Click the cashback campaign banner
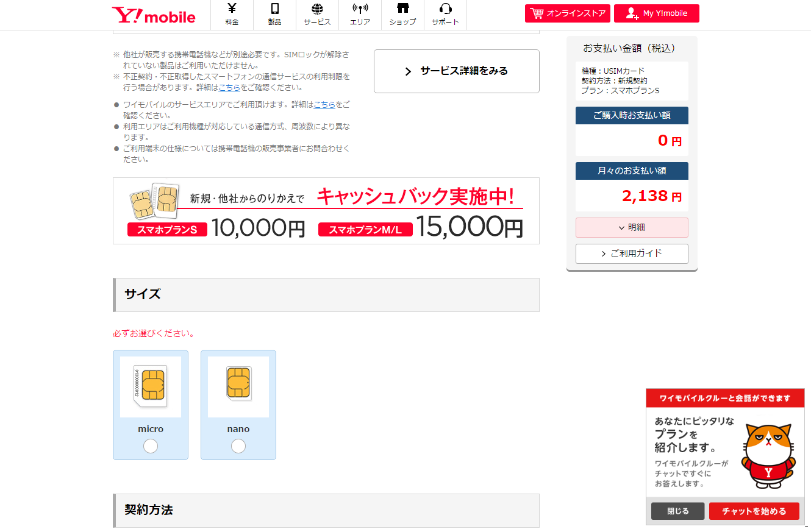This screenshot has width=811, height=532. tap(326, 211)
